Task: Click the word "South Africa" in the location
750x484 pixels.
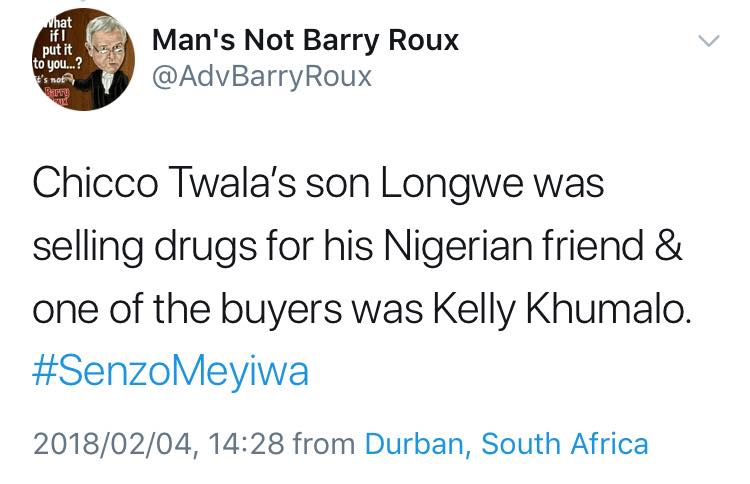Action: (564, 444)
